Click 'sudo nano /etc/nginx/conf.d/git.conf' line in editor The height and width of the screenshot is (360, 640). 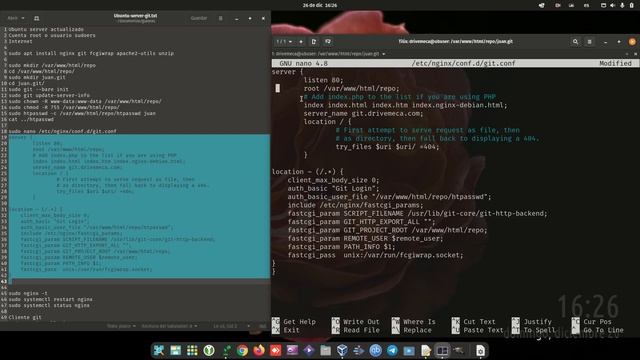[x=62, y=131]
